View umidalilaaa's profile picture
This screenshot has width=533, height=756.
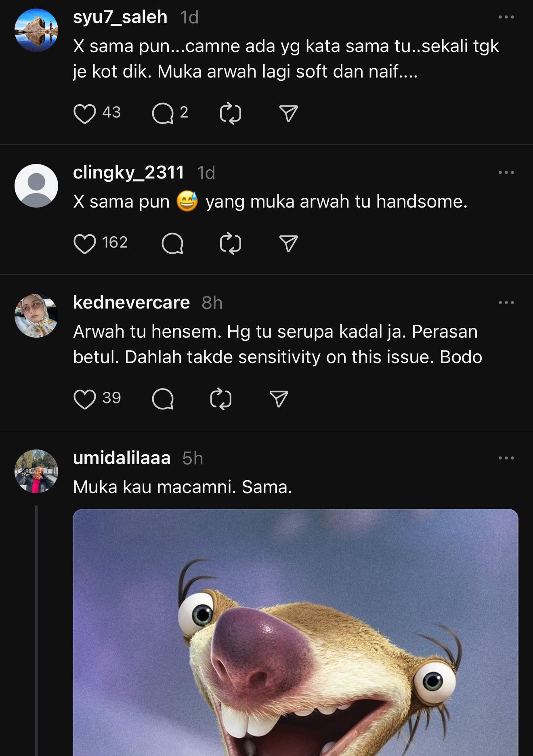[36, 471]
